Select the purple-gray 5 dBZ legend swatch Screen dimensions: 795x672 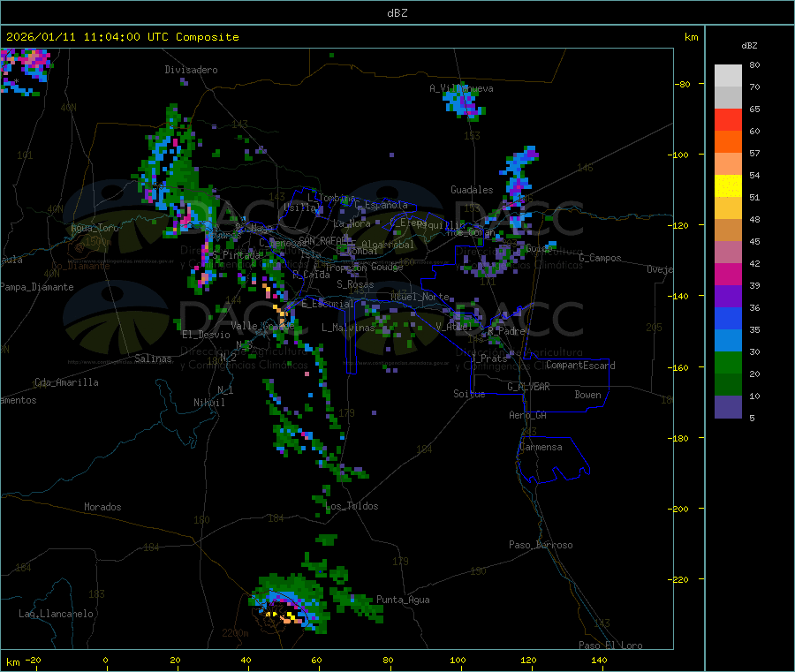(x=728, y=407)
